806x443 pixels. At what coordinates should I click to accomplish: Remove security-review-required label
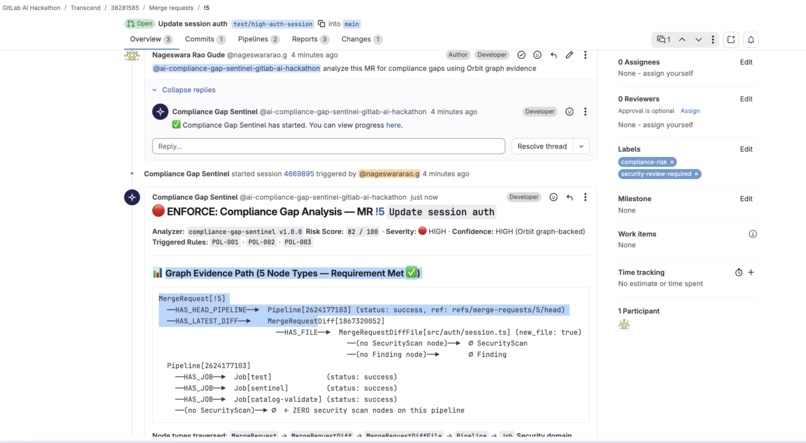coord(697,174)
